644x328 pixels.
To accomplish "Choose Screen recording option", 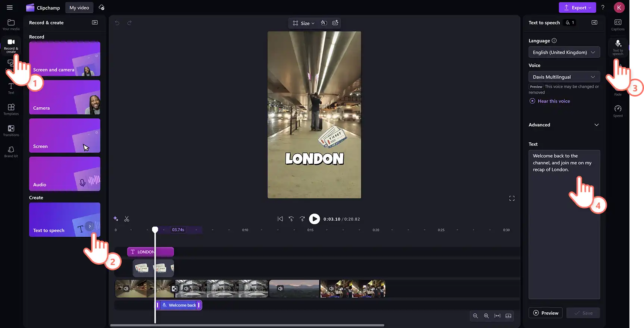I will pos(65,135).
